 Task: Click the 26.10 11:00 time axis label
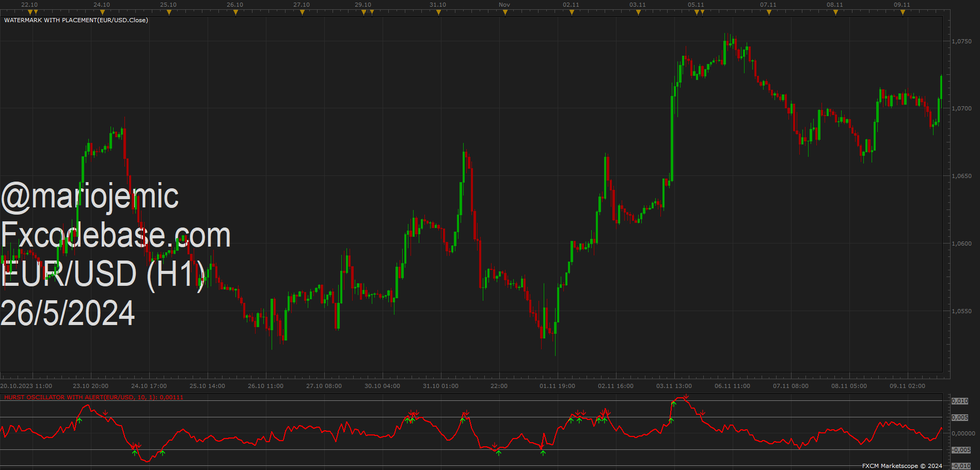[266, 386]
